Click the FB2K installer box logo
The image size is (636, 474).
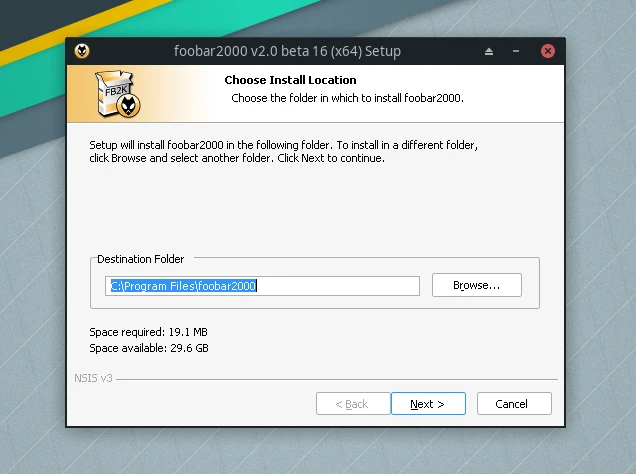point(118,94)
